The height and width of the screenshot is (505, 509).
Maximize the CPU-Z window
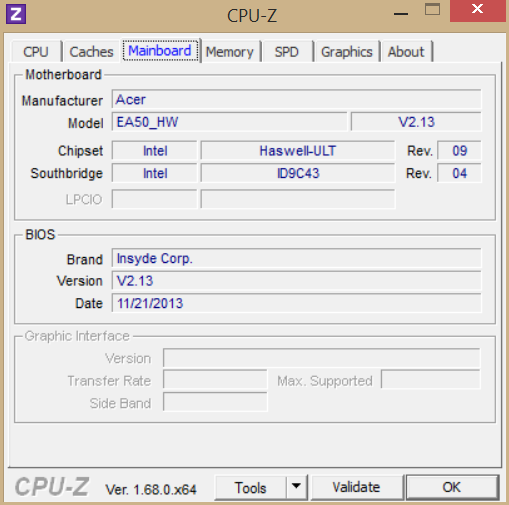(x=432, y=10)
